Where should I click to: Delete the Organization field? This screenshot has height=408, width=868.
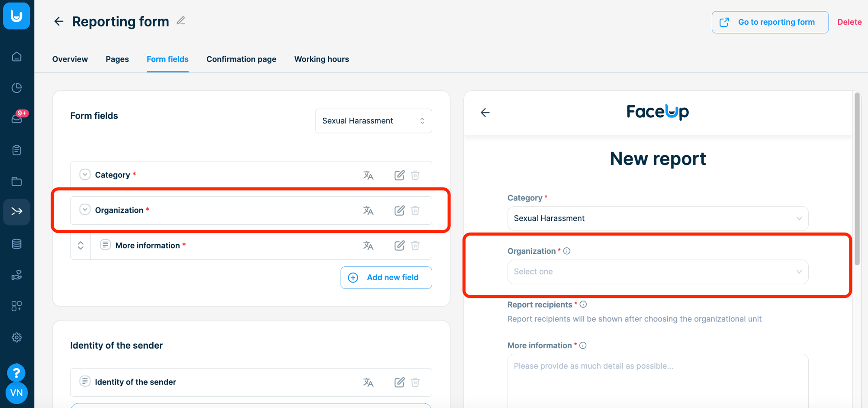[415, 210]
